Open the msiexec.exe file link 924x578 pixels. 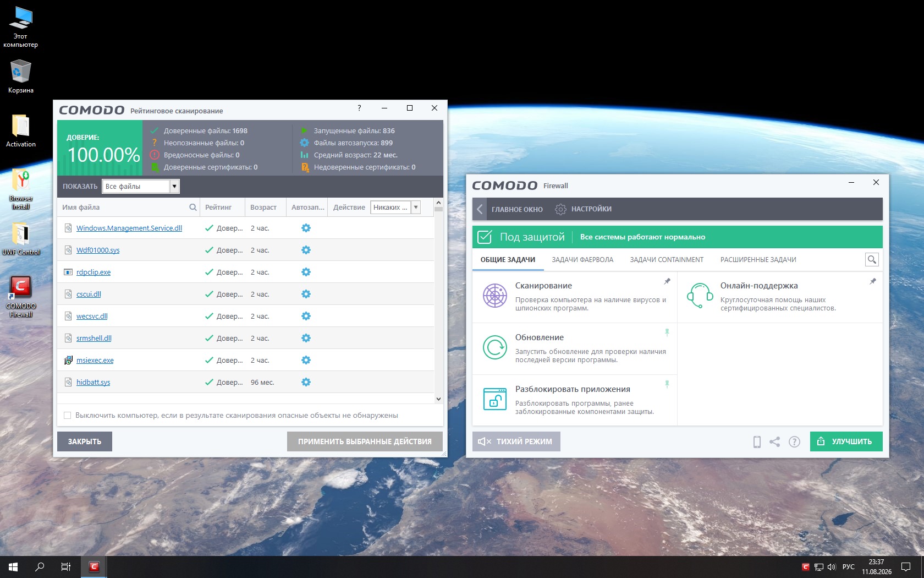(95, 361)
